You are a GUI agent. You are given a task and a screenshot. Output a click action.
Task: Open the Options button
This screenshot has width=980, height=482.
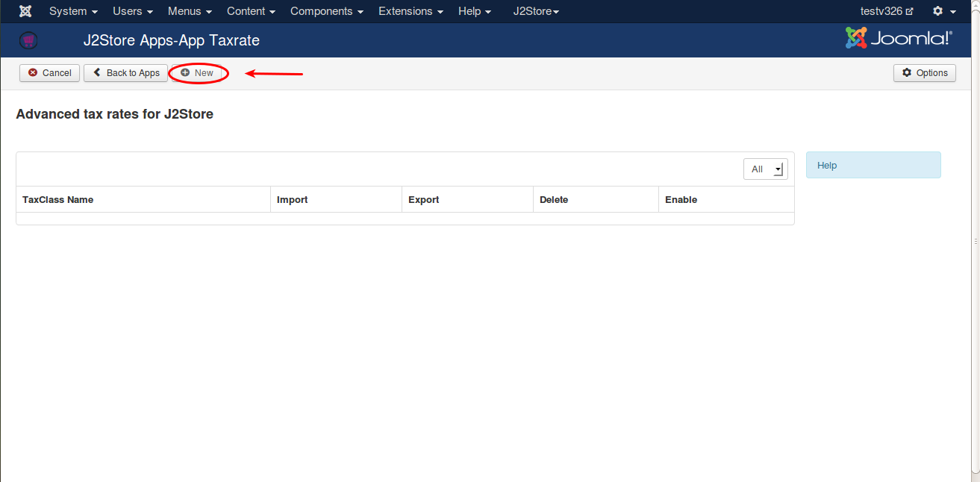(x=925, y=72)
